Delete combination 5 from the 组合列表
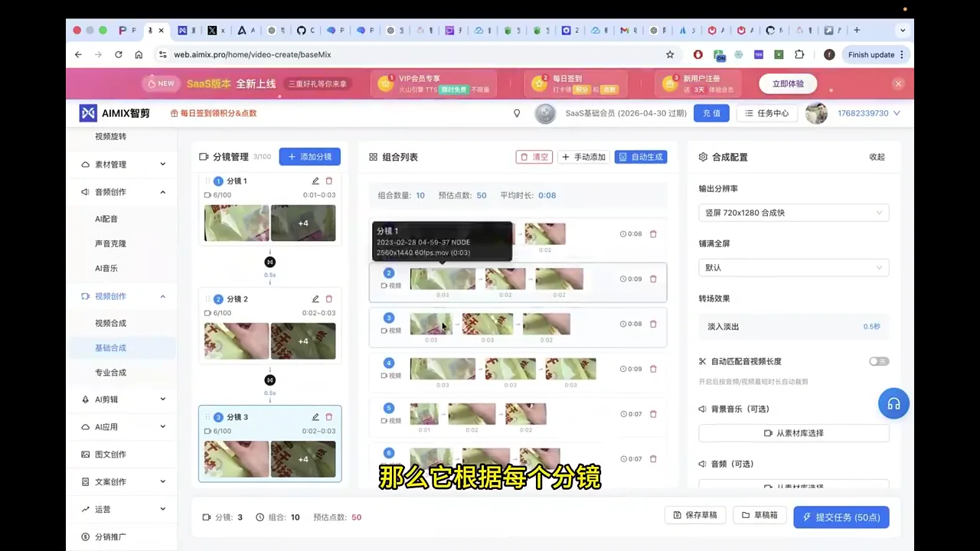Viewport: 980px width, 551px height. point(653,414)
